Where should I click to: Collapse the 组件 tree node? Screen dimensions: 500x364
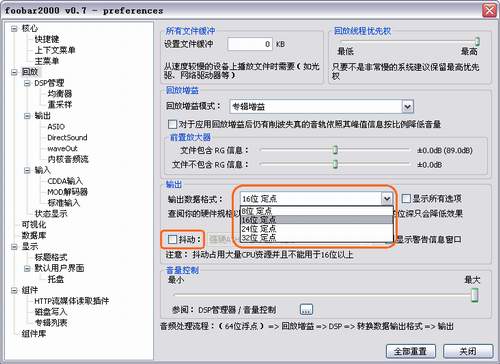pos(14,290)
